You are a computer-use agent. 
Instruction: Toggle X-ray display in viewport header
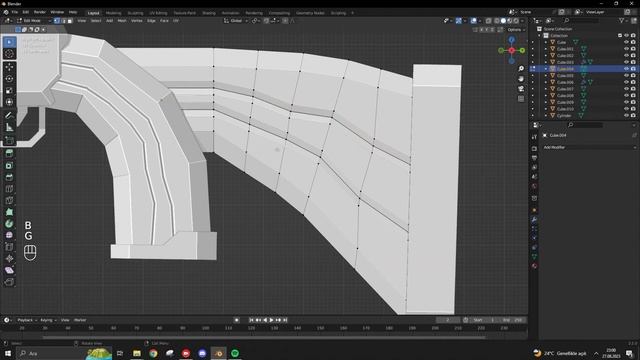pyautogui.click(x=489, y=21)
